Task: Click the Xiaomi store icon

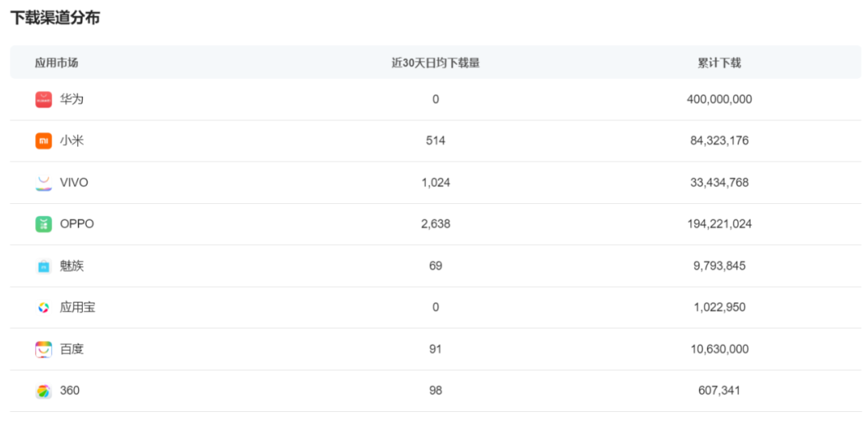Action: tap(43, 141)
